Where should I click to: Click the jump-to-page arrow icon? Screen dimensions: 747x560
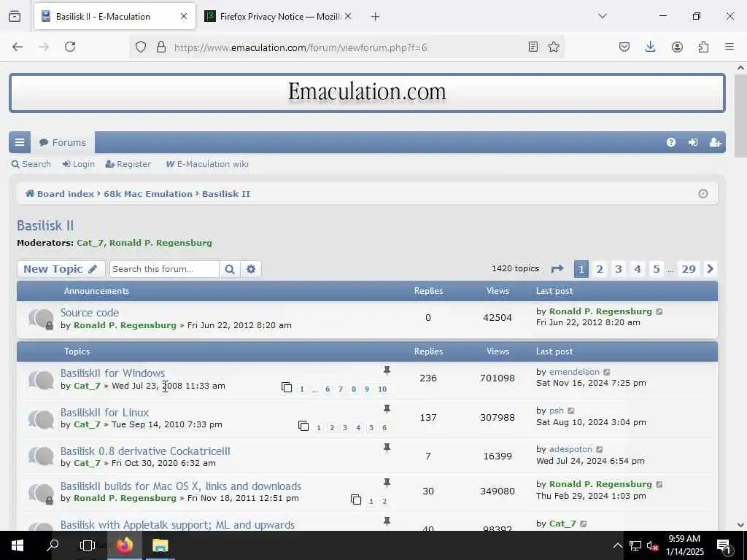(x=557, y=269)
